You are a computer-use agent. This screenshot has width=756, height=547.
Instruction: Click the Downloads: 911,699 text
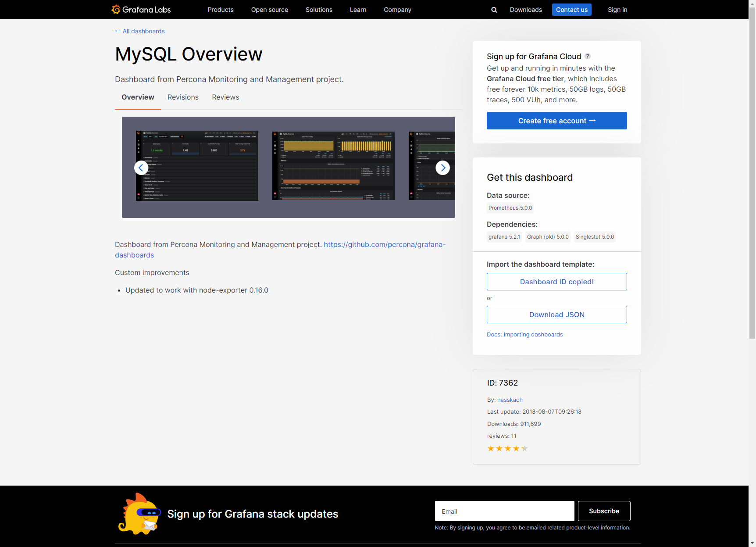(x=514, y=424)
